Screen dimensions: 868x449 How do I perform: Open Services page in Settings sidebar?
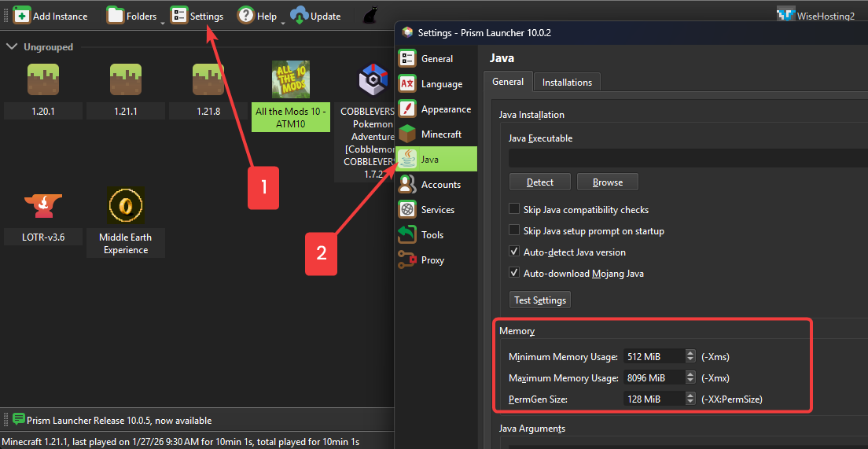coord(436,210)
